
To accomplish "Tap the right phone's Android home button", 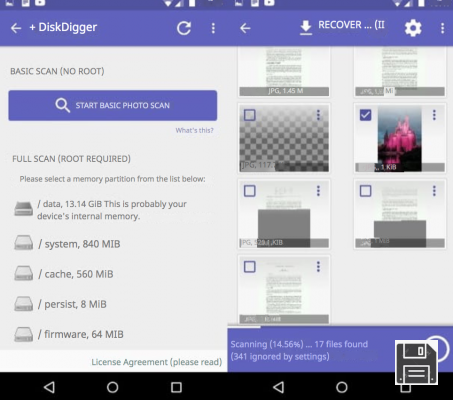I will click(342, 387).
